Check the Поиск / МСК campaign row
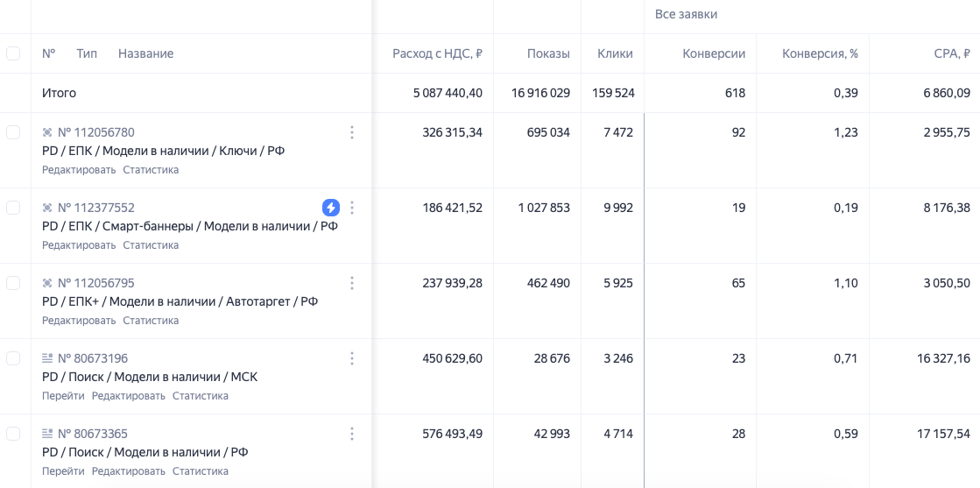 pyautogui.click(x=13, y=358)
